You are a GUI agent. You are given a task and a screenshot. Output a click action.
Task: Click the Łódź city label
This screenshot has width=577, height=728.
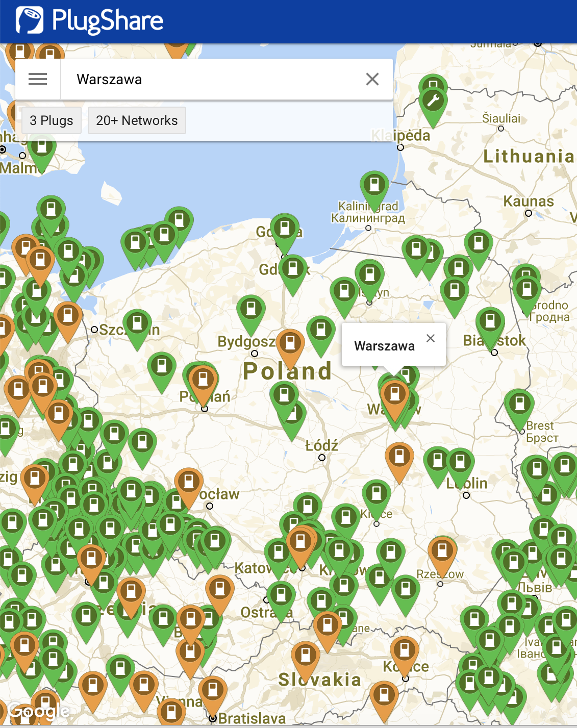coord(322,445)
